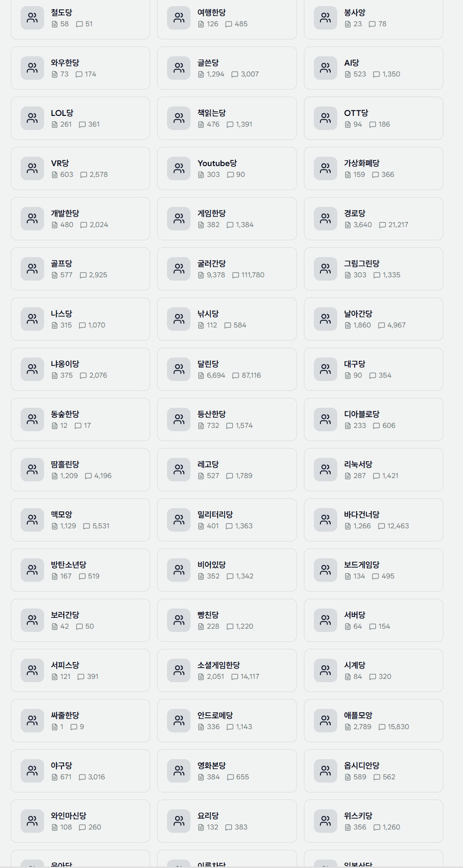Click the people icon next to AI당
This screenshot has width=463, height=868.
pos(326,68)
